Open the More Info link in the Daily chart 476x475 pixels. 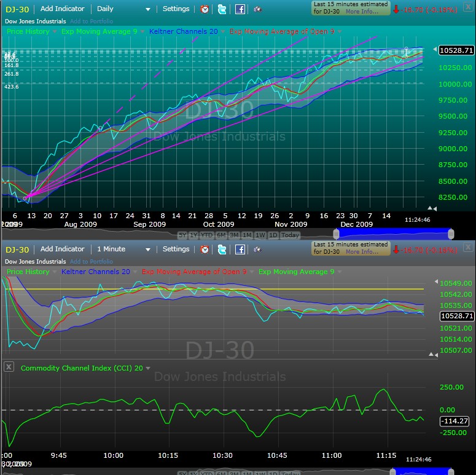362,12
